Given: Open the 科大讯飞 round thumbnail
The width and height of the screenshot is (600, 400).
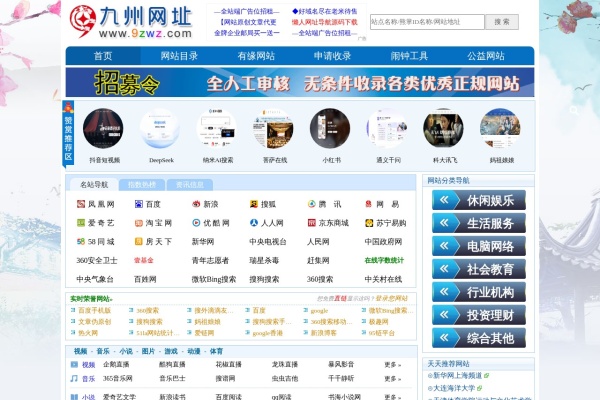Looking at the screenshot, I should click(x=443, y=128).
